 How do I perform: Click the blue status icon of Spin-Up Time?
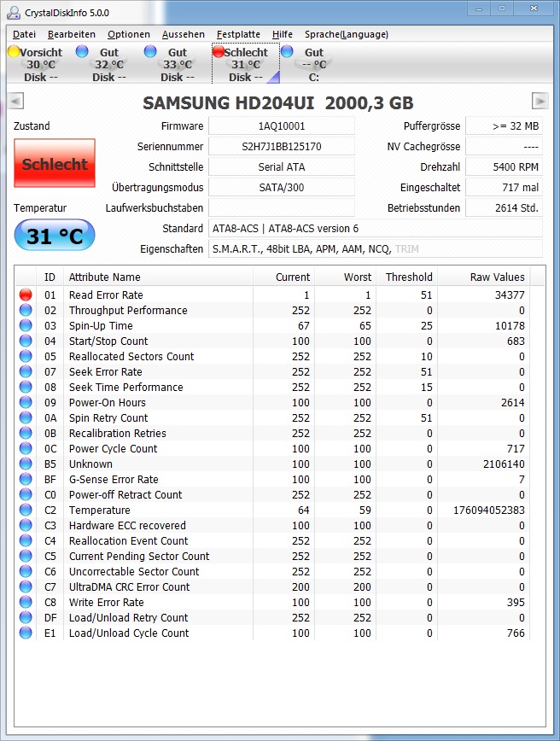(x=26, y=325)
